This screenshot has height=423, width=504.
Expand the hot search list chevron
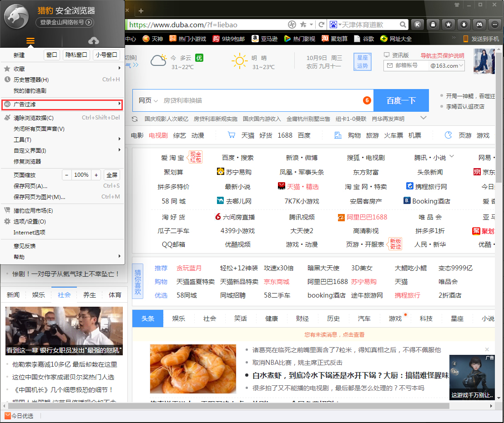(423, 118)
